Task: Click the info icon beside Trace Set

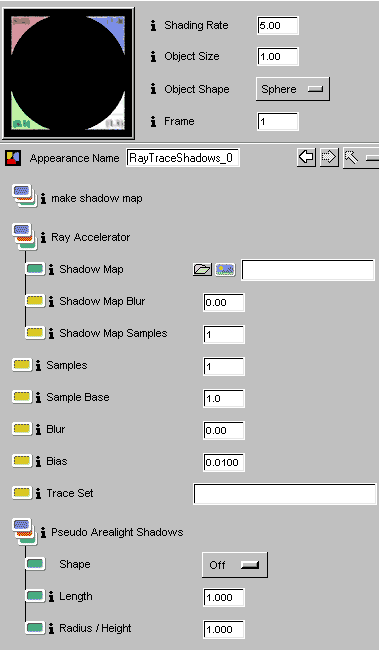Action: pyautogui.click(x=38, y=493)
